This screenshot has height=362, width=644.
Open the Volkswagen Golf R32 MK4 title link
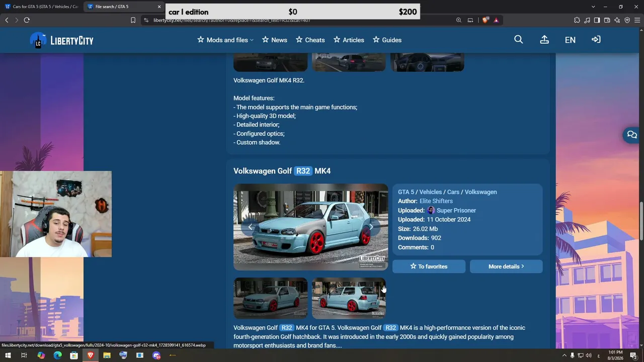(x=282, y=171)
